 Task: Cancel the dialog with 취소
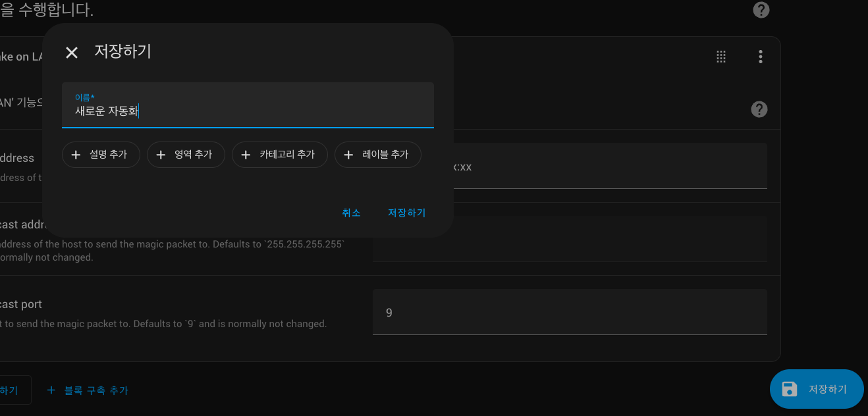(x=351, y=213)
